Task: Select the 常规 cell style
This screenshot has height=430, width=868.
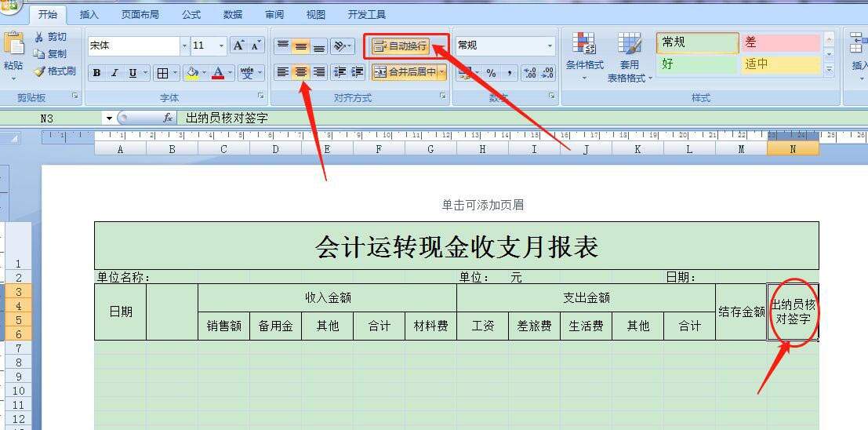Action: [698, 43]
